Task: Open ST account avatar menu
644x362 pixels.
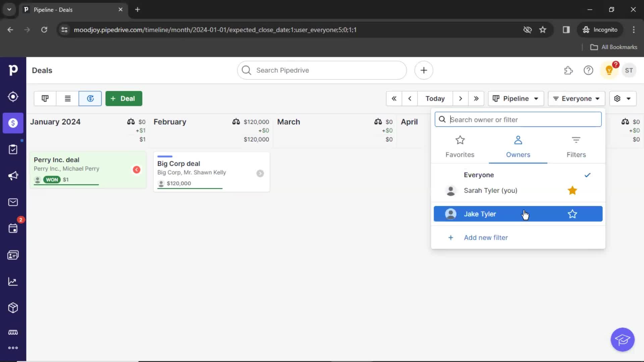Action: pos(629,70)
